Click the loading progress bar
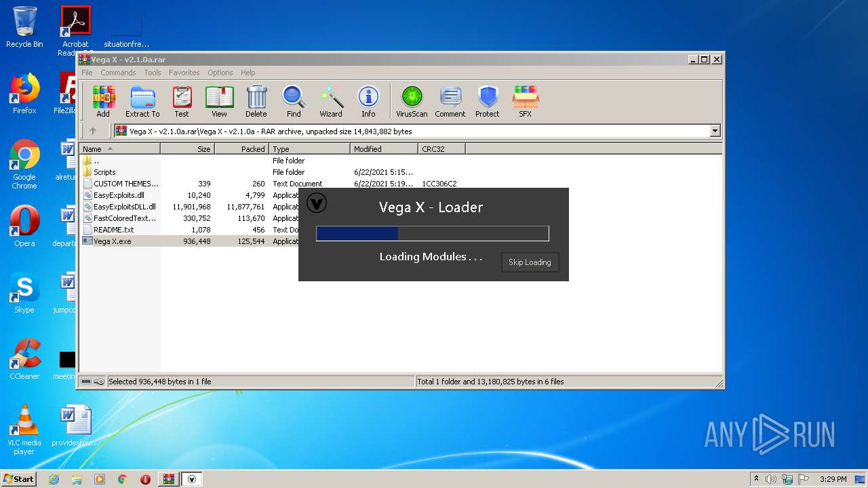The image size is (868, 488). coord(433,233)
